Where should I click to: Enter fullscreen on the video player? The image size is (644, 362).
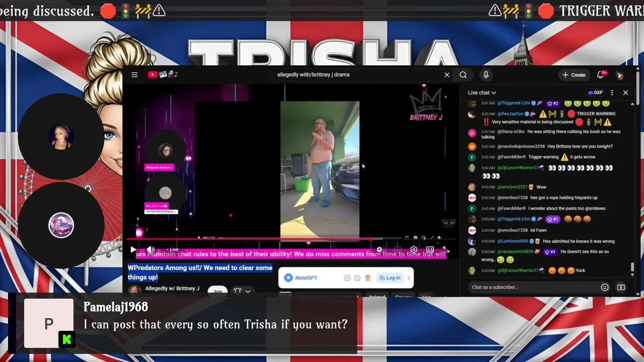pos(446,249)
